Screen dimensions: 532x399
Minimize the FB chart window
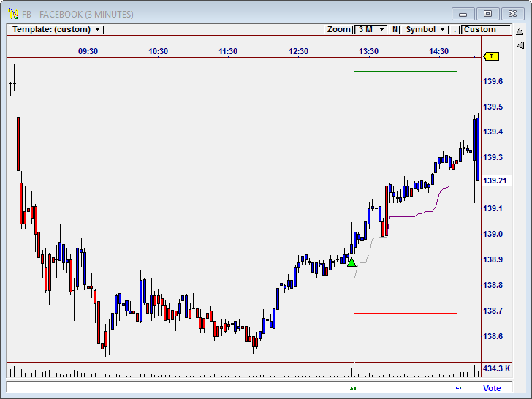[463, 14]
